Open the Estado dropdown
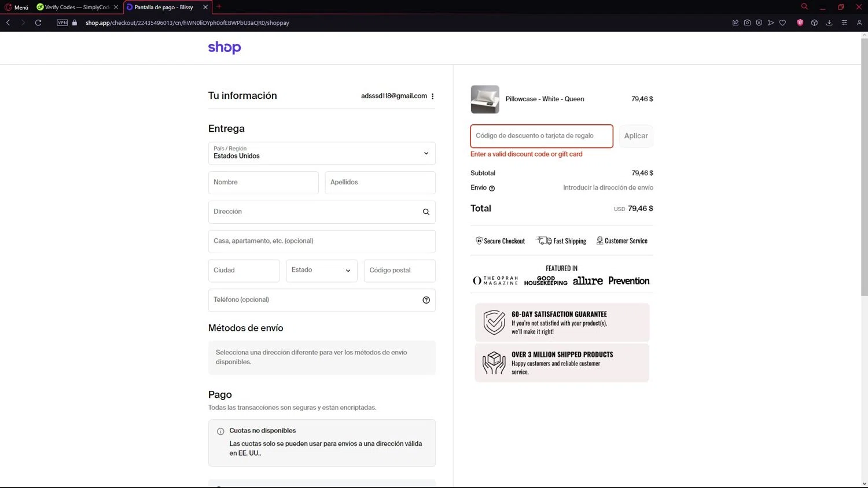The image size is (868, 488). pyautogui.click(x=322, y=271)
